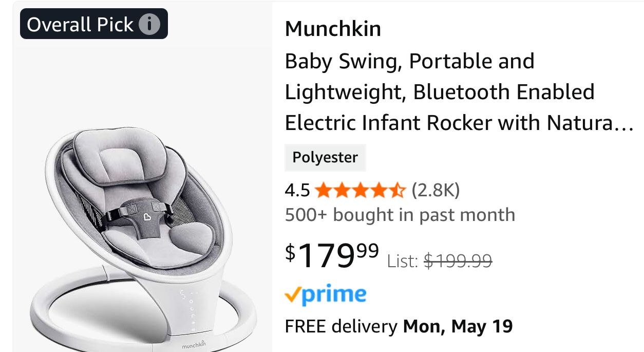Click the orange star rating icons

pyautogui.click(x=361, y=191)
